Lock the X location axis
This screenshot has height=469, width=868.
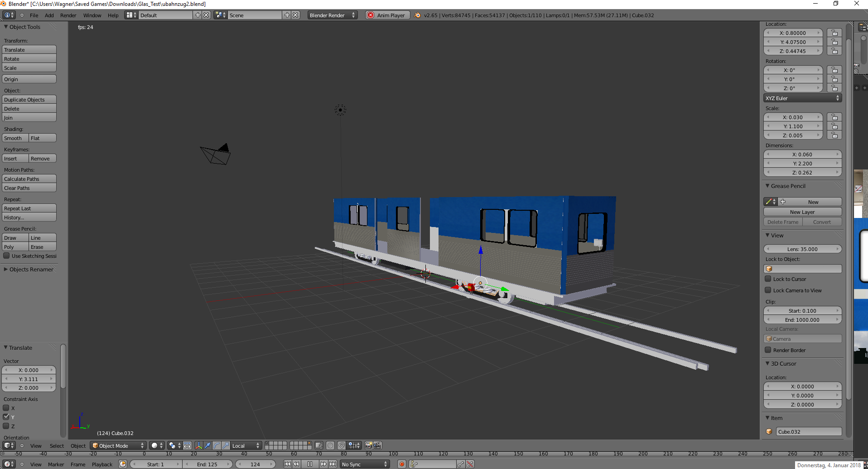tap(834, 33)
